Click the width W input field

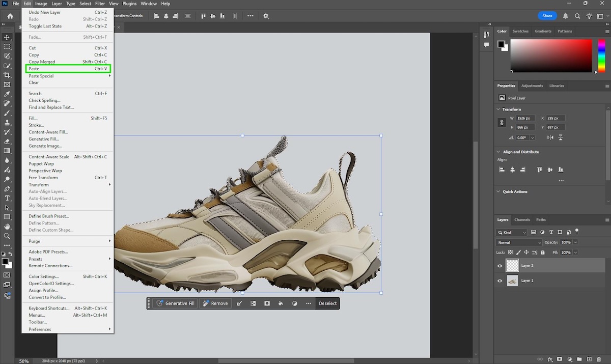point(525,118)
